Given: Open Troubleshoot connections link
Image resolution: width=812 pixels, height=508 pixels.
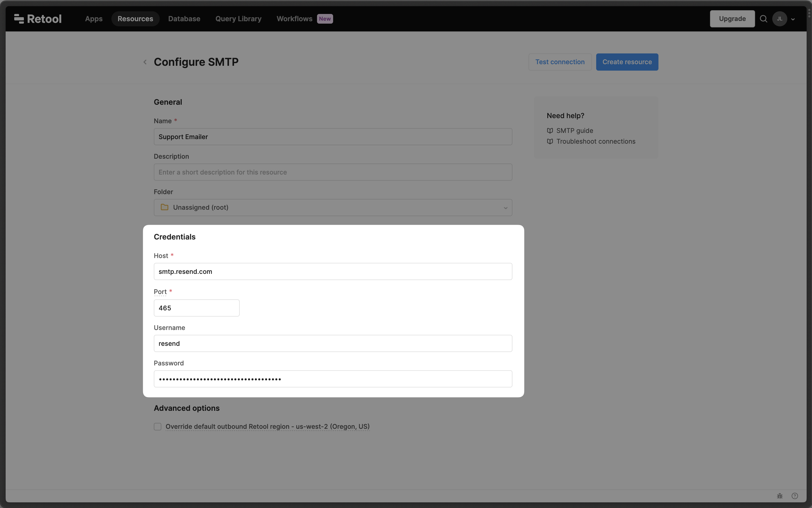Looking at the screenshot, I should pos(596,141).
